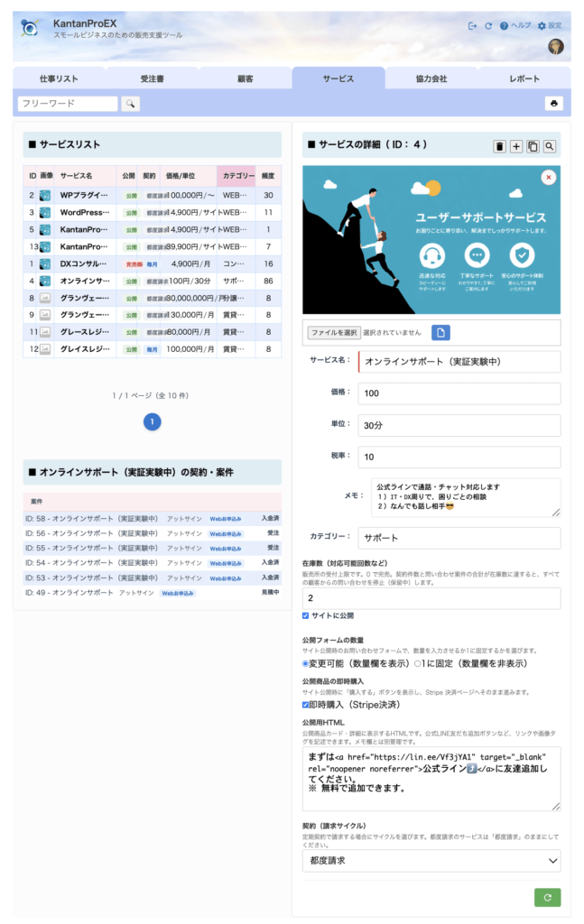Duplicate service with copy icon

click(x=533, y=146)
